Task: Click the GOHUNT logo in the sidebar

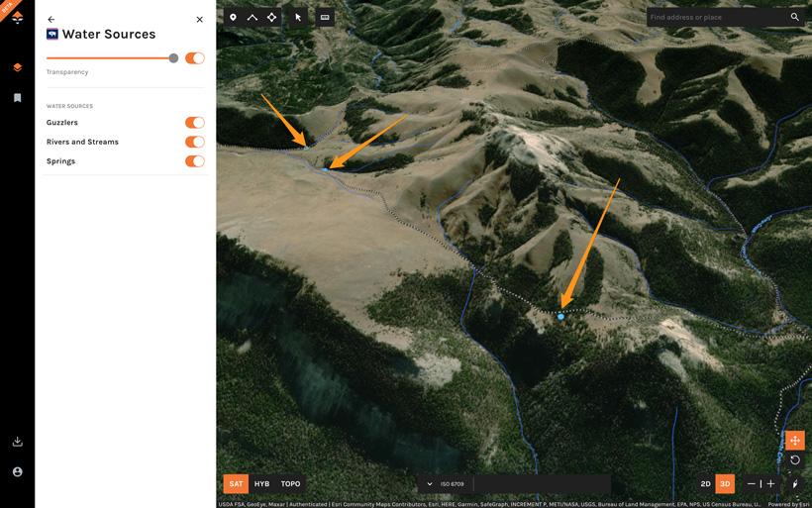Action: (x=17, y=18)
